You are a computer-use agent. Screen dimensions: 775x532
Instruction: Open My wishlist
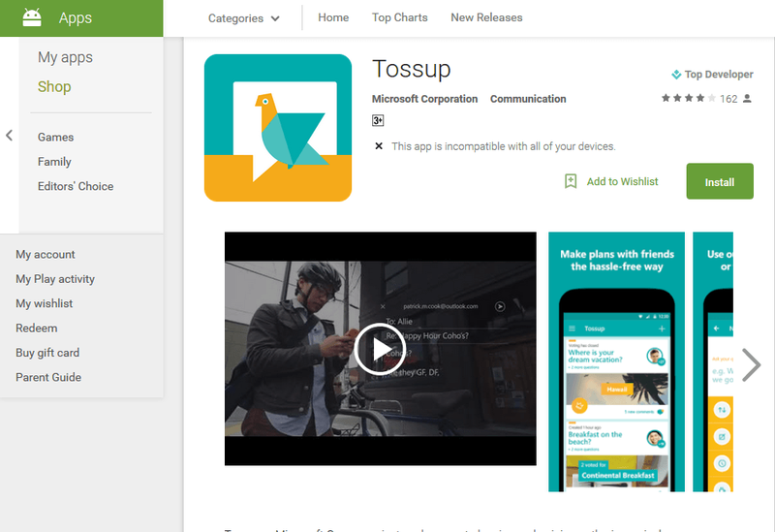tap(44, 303)
